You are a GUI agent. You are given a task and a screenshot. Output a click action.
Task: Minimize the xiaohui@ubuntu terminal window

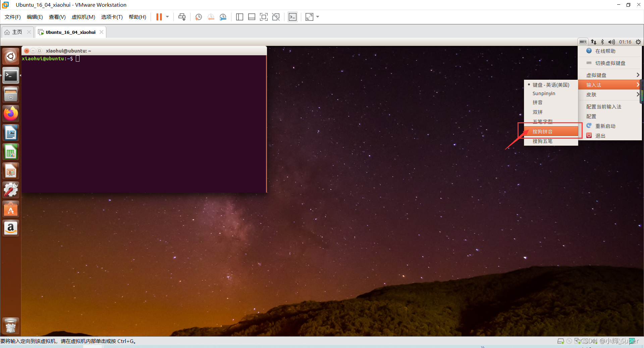click(x=33, y=51)
